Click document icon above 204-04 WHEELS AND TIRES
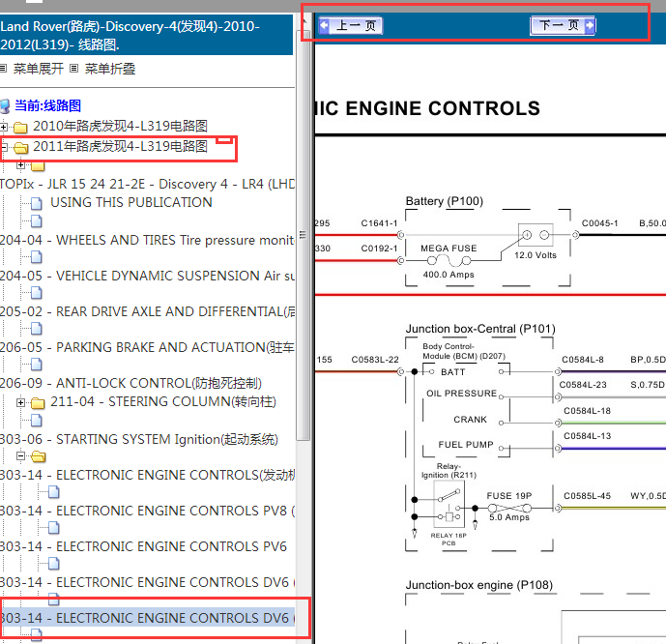 coord(37,220)
